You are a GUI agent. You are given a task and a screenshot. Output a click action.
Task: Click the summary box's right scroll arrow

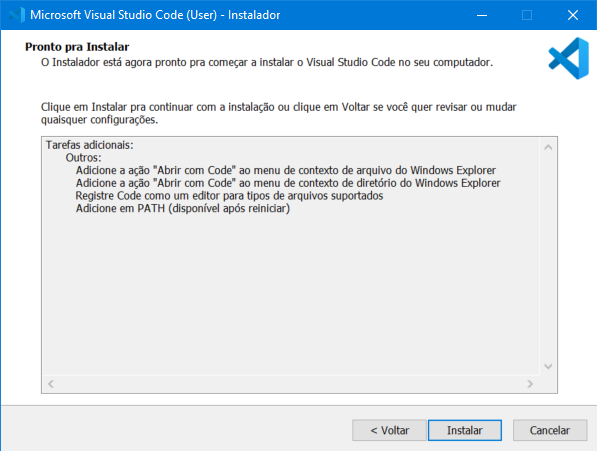pyautogui.click(x=530, y=384)
